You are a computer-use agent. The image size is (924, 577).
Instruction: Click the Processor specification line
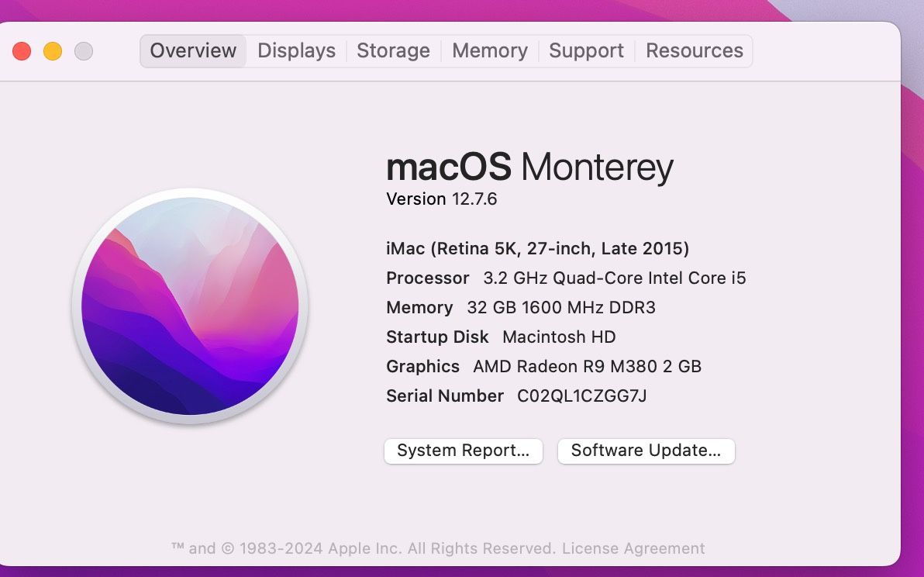point(566,278)
